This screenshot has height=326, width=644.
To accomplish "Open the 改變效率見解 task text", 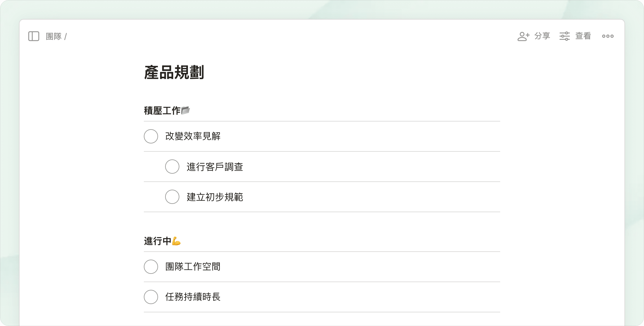I will pos(193,136).
